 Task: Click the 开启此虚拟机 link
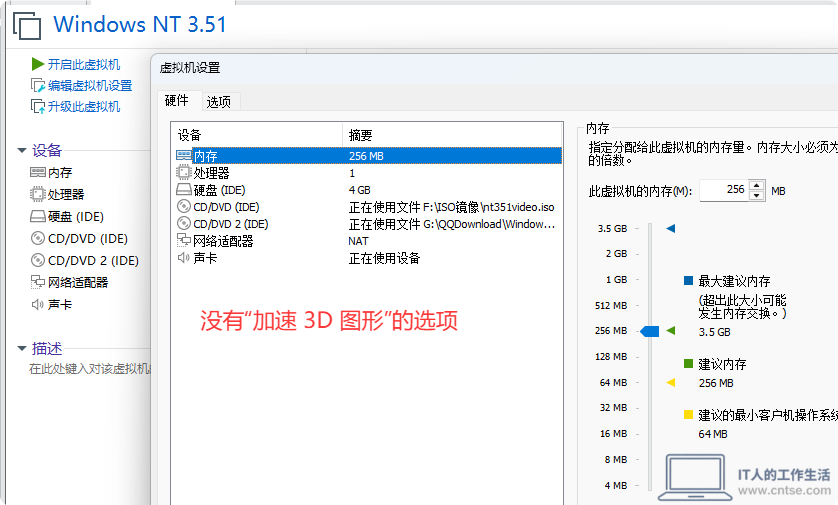(84, 65)
